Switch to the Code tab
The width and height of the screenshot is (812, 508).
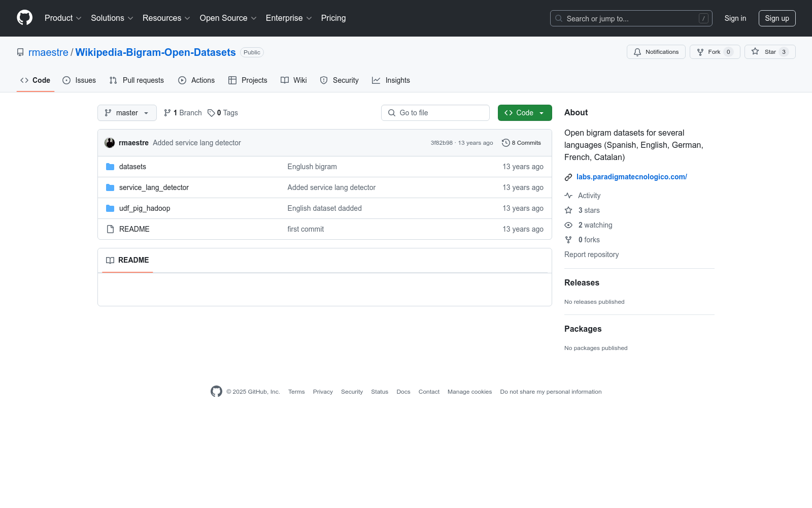(x=36, y=80)
